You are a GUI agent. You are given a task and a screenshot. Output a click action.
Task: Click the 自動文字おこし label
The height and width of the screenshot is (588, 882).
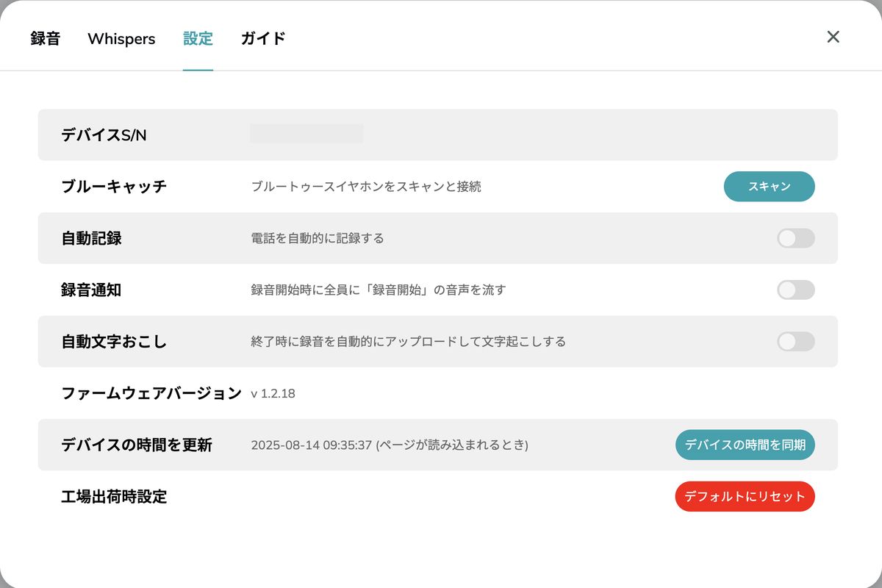[114, 341]
